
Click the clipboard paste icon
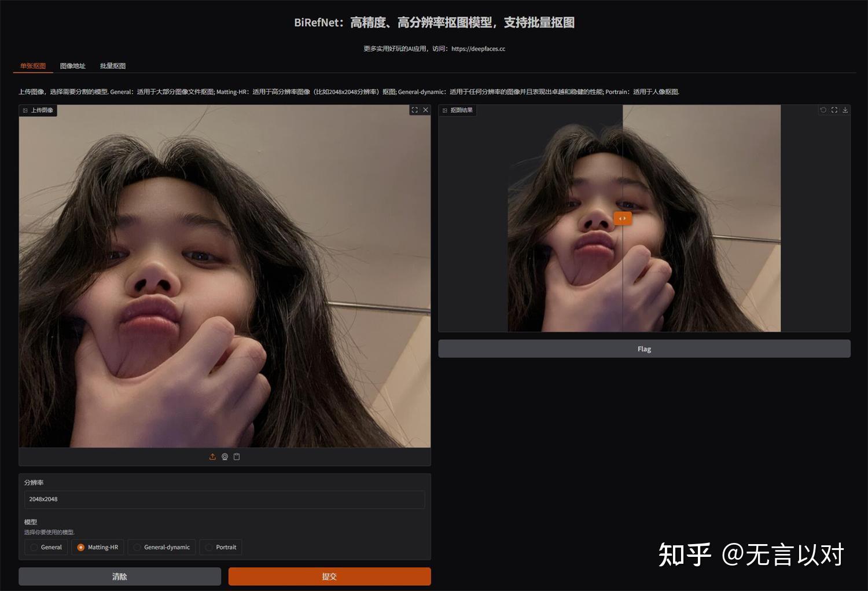(237, 457)
